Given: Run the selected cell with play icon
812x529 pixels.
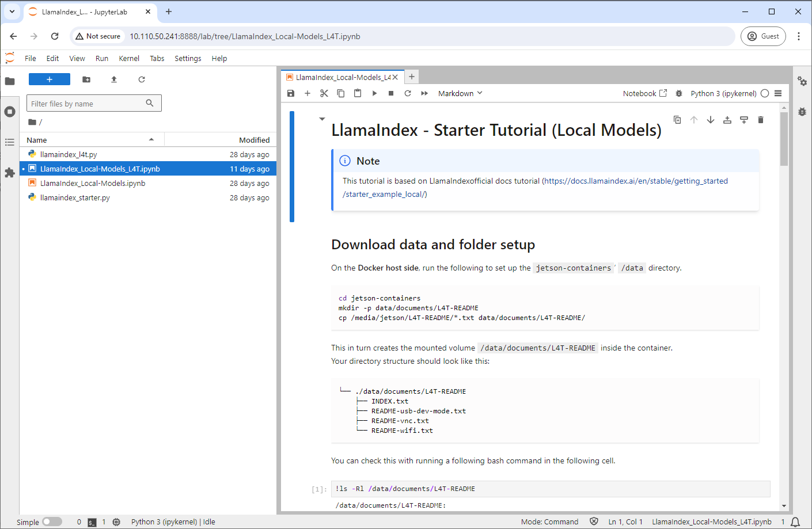Looking at the screenshot, I should point(374,93).
